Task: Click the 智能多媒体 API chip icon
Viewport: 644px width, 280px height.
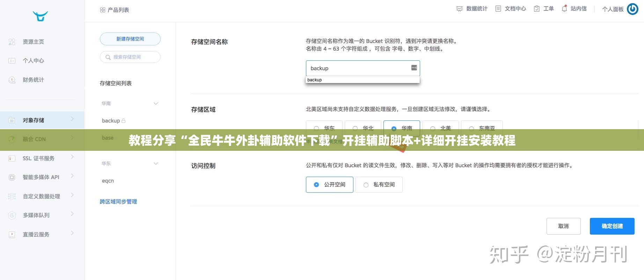Action: coord(12,177)
